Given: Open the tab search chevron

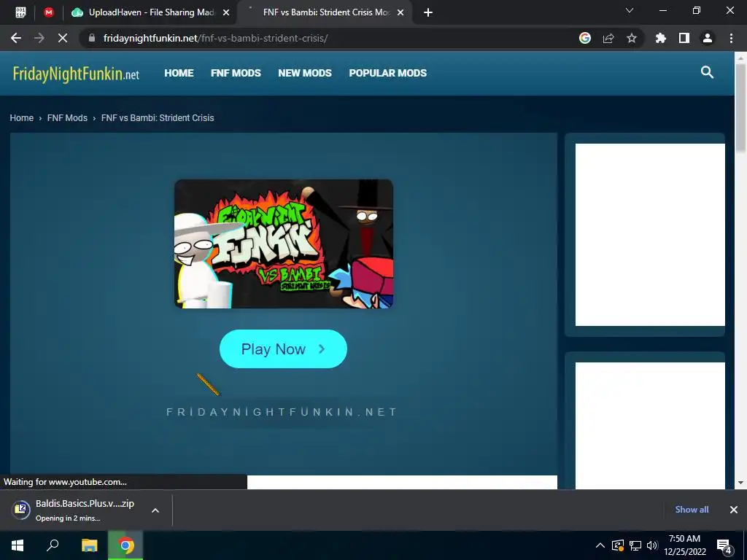Looking at the screenshot, I should (x=630, y=10).
